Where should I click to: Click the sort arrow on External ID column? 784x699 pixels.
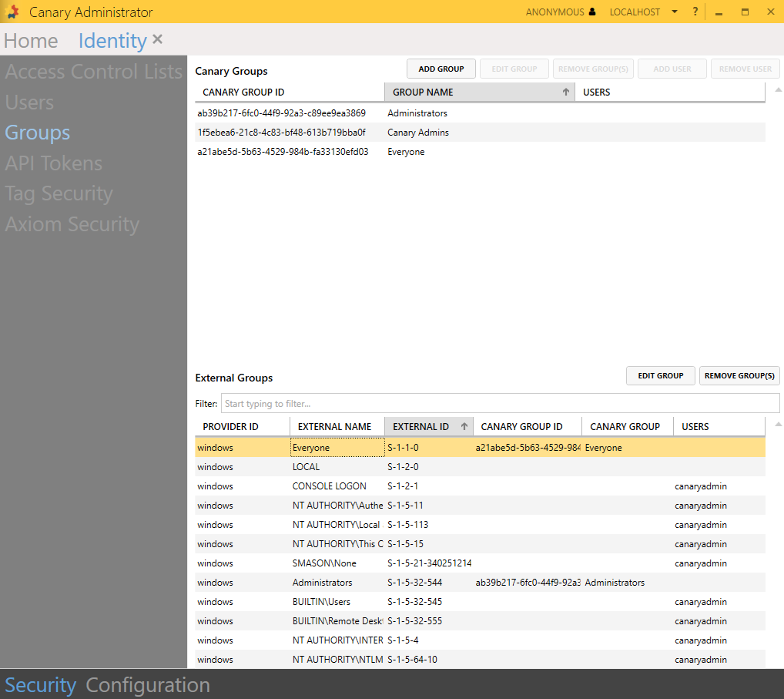click(x=464, y=427)
